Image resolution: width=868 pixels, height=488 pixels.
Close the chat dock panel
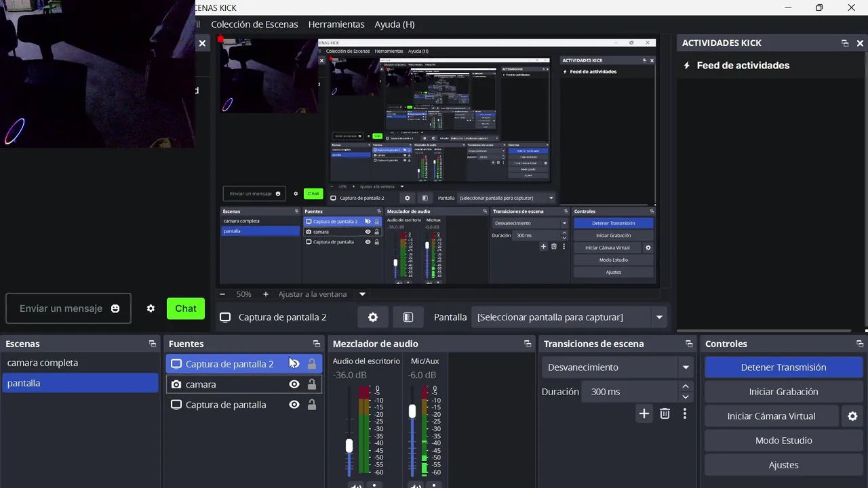[x=202, y=43]
